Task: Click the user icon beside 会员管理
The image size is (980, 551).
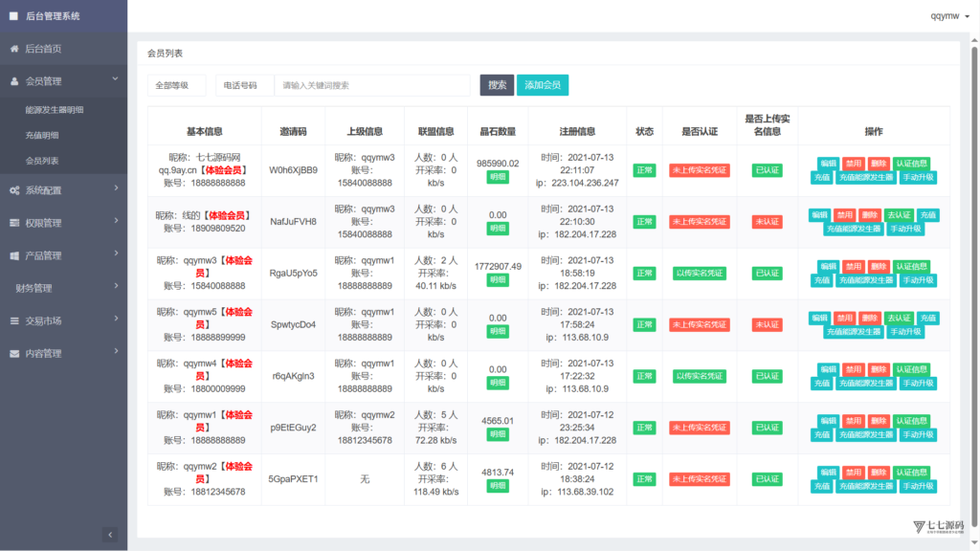Action: coord(14,81)
